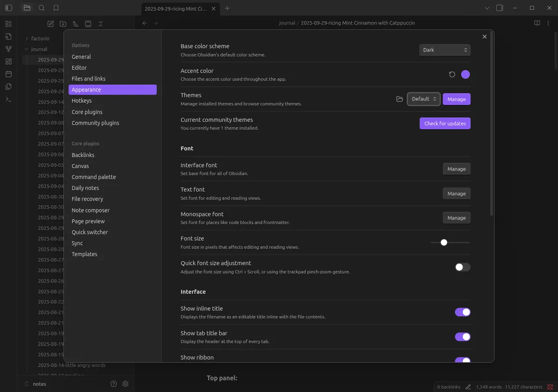Click the ribbon icon with squares and list lines
Viewport: 558px width, 392px height.
point(8,24)
